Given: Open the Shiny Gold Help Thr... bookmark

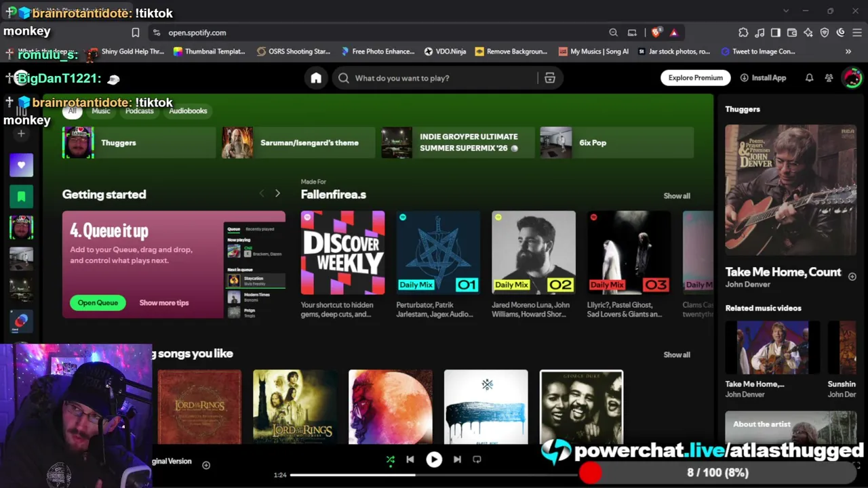Looking at the screenshot, I should click(x=126, y=52).
